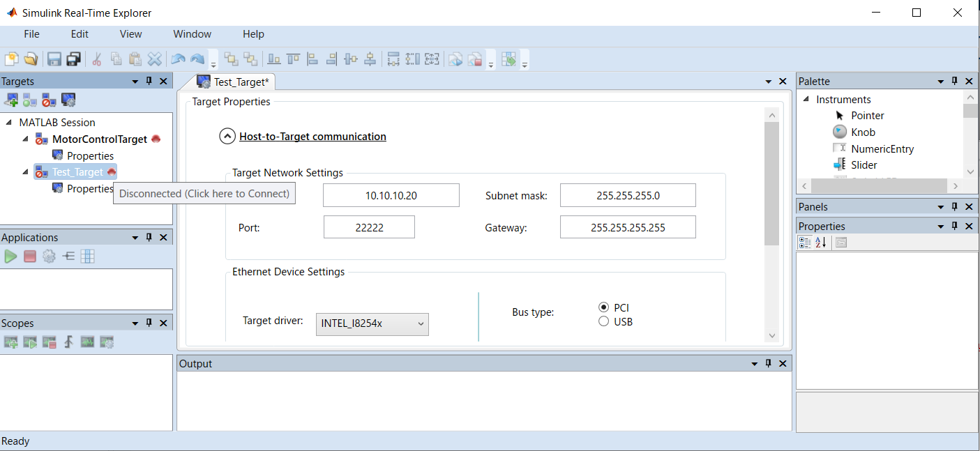Open the File menu
Screen dimensions: 980x451
31,34
